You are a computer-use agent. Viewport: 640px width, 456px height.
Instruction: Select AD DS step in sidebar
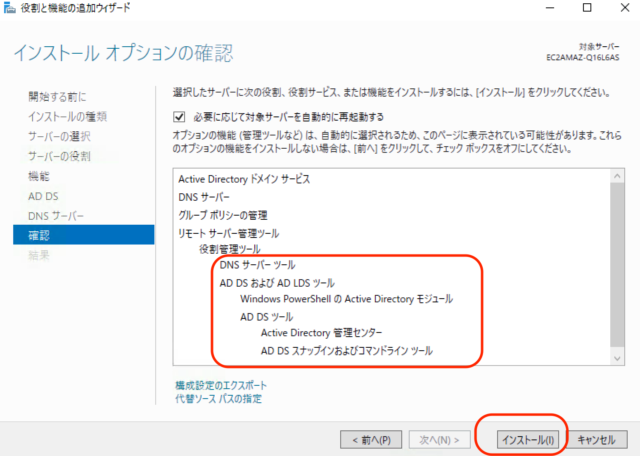(x=43, y=196)
